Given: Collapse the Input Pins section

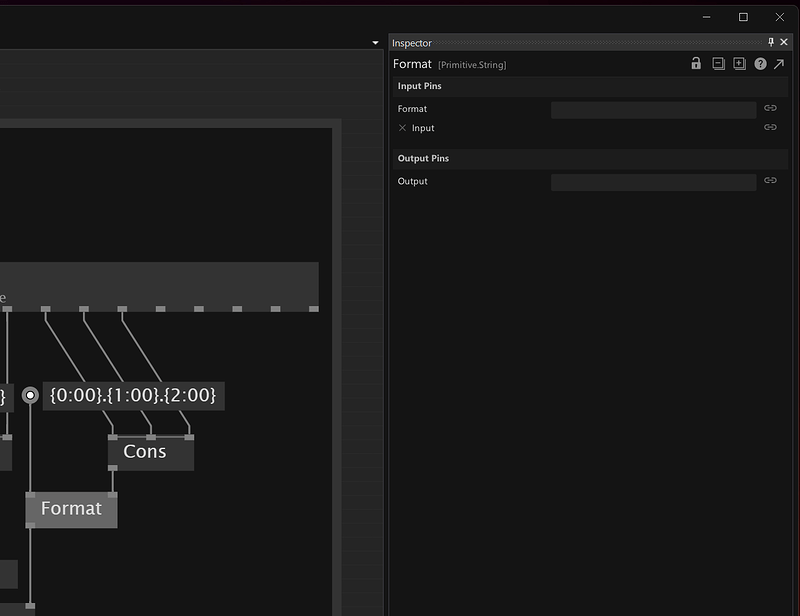Looking at the screenshot, I should tap(419, 86).
